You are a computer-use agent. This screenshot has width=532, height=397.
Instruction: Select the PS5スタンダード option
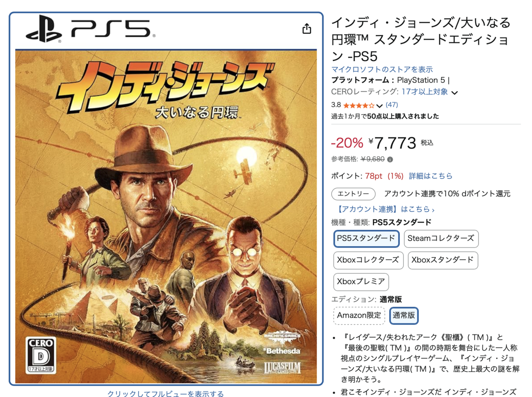(x=366, y=239)
